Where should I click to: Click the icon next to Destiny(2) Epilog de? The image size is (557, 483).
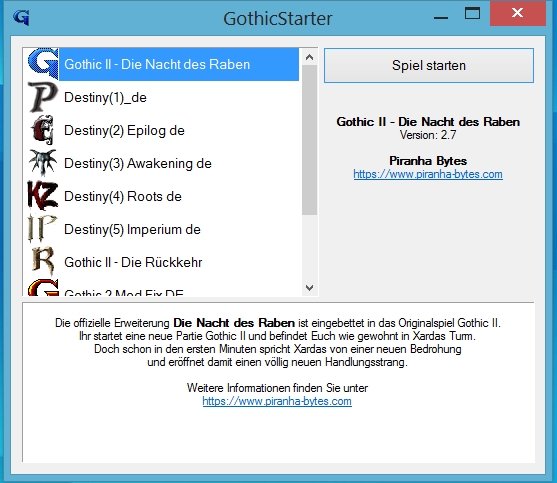pyautogui.click(x=43, y=130)
